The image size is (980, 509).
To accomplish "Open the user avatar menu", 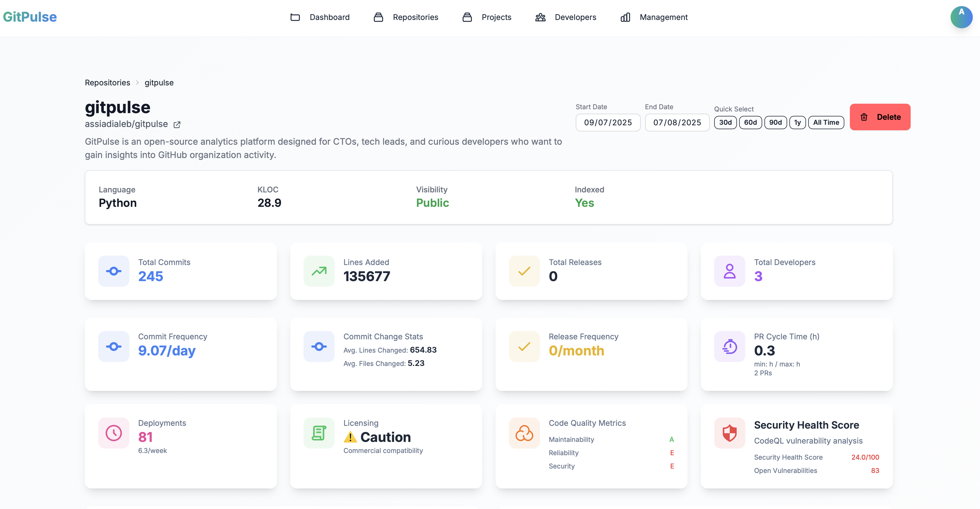I will 961,17.
